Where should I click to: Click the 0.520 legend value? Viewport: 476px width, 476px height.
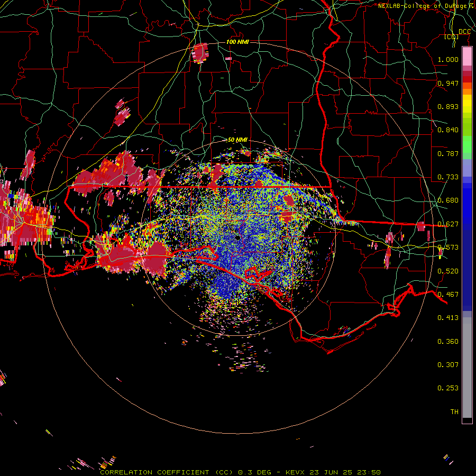click(448, 271)
